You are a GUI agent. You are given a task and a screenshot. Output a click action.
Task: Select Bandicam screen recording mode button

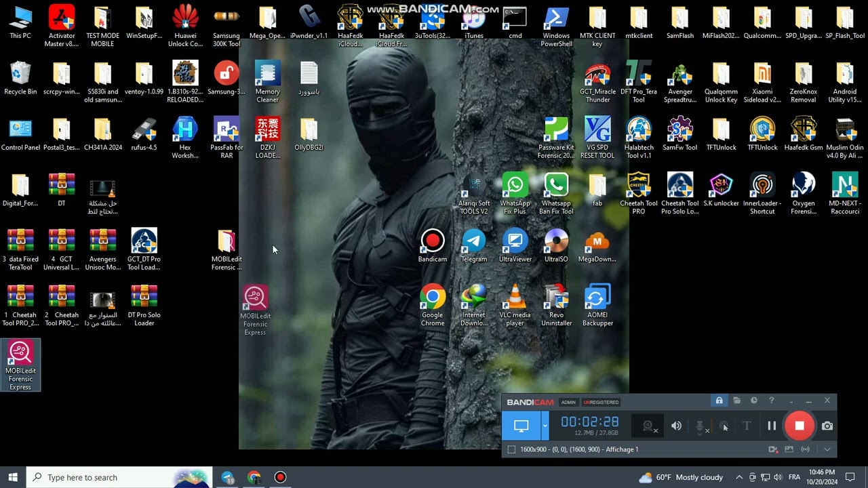click(x=521, y=426)
